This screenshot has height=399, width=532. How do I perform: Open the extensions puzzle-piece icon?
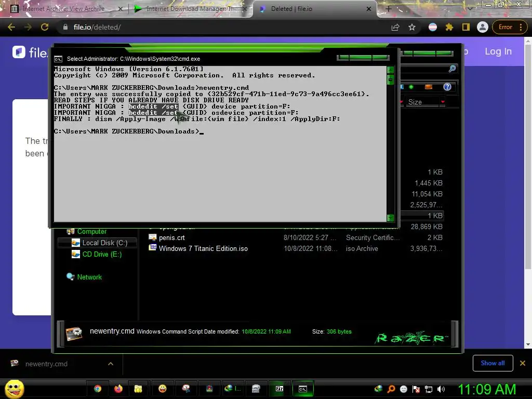click(x=449, y=27)
